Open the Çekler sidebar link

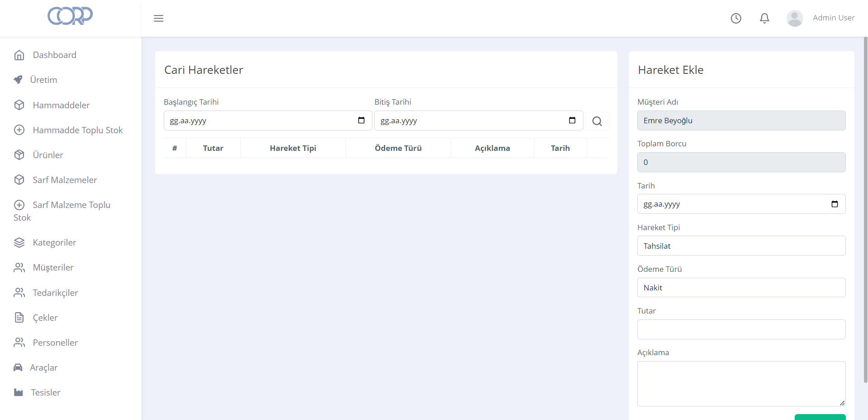[45, 318]
